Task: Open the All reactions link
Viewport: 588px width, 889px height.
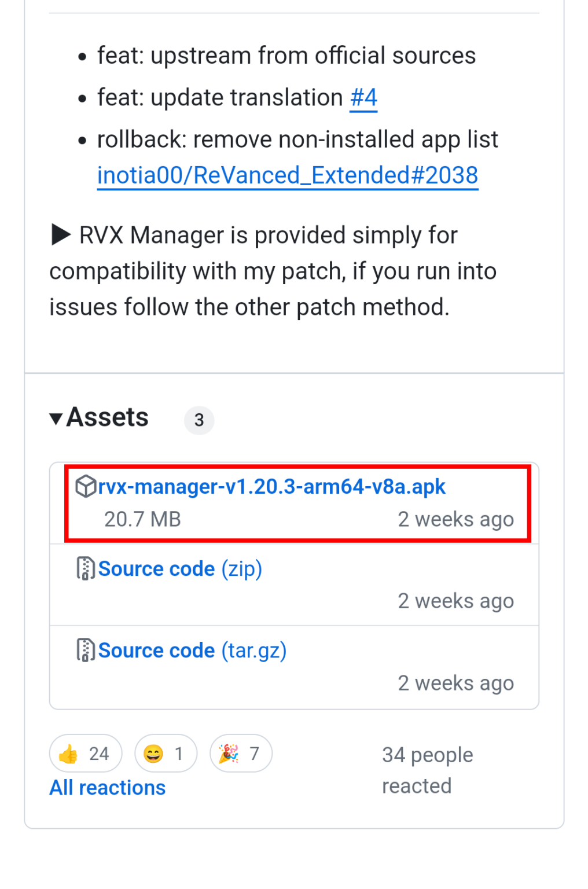Action: click(108, 788)
